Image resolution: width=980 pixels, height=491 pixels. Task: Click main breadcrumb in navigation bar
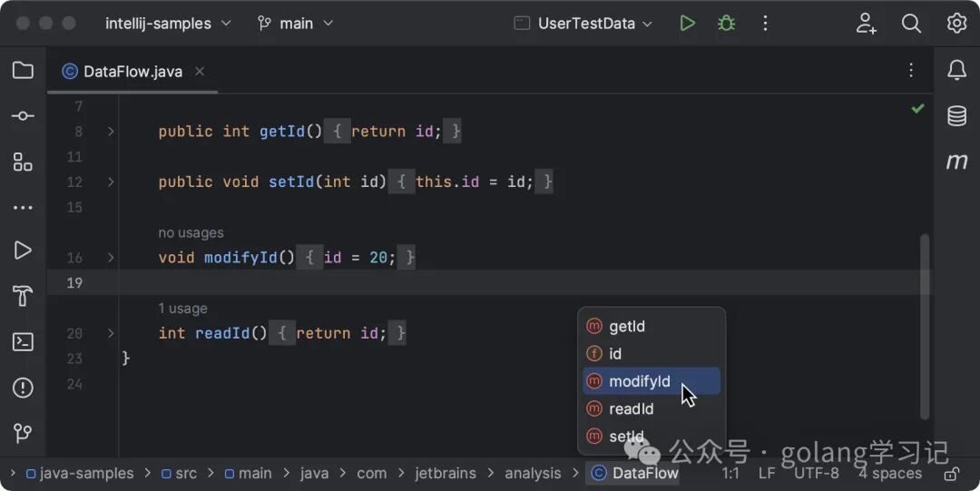tap(248, 474)
